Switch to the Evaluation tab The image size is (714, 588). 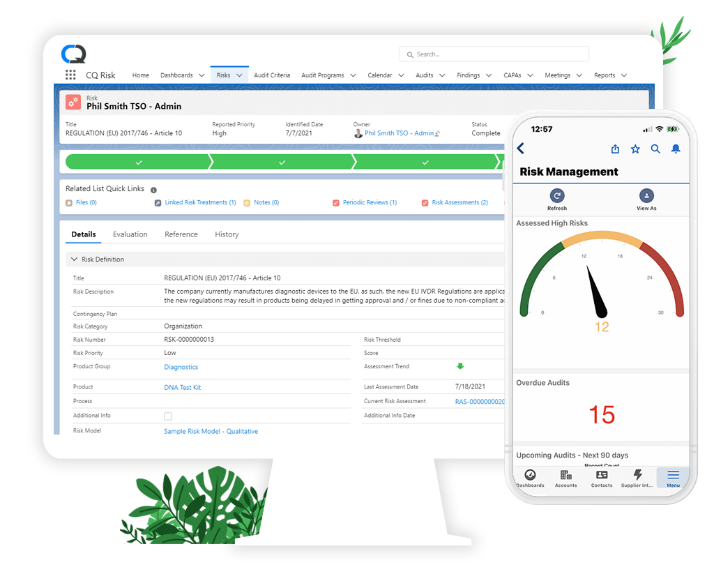point(130,234)
